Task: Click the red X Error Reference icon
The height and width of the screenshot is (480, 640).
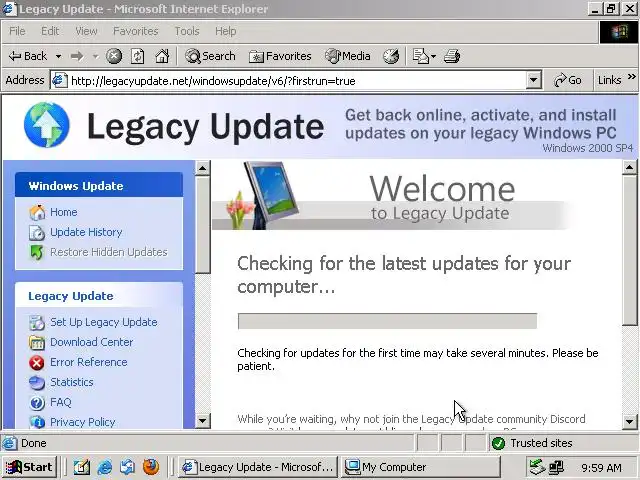Action: [37, 362]
